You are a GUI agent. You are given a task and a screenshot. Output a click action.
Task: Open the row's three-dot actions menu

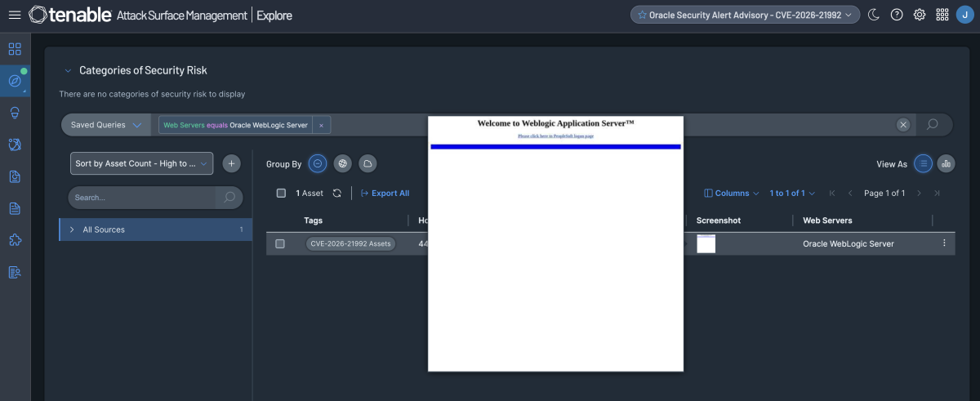coord(944,243)
